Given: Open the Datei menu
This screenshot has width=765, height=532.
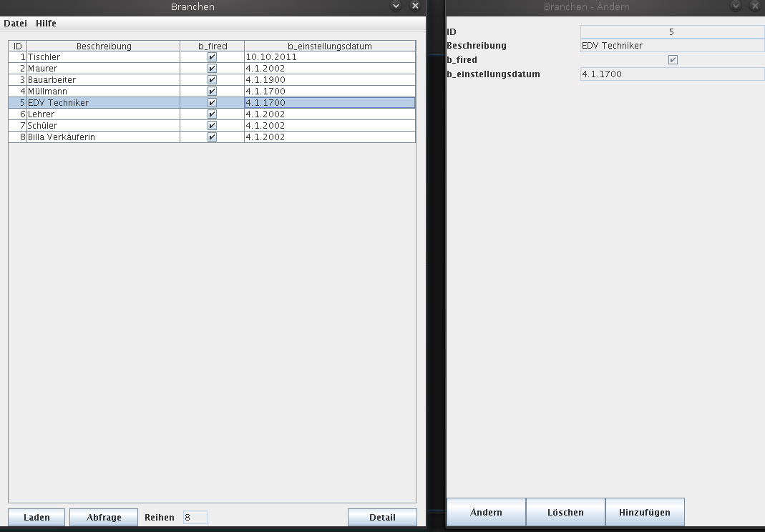Looking at the screenshot, I should coord(15,24).
